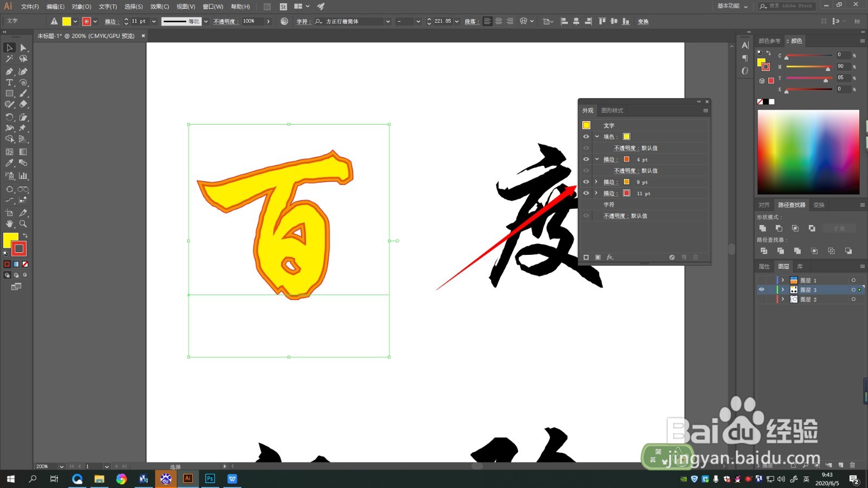
Task: Click the Divide pathfinder icon
Action: (764, 251)
